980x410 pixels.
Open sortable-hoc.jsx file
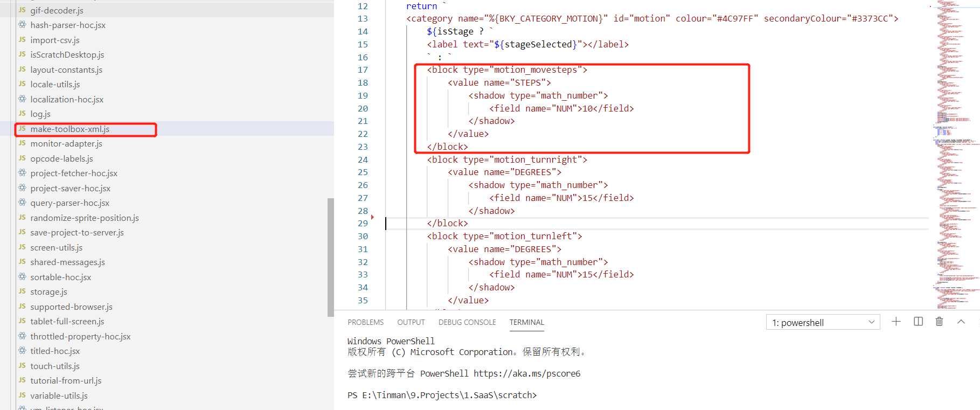tap(60, 277)
